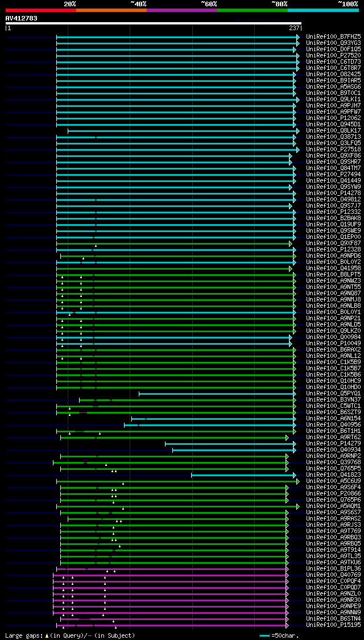Click the UniRef100_A9RAS2 label

(333, 519)
